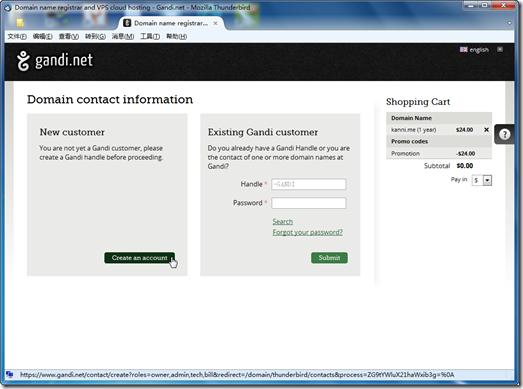Viewport: 523px width, 389px height.
Task: Click the Gandi.net logo
Action: click(55, 61)
